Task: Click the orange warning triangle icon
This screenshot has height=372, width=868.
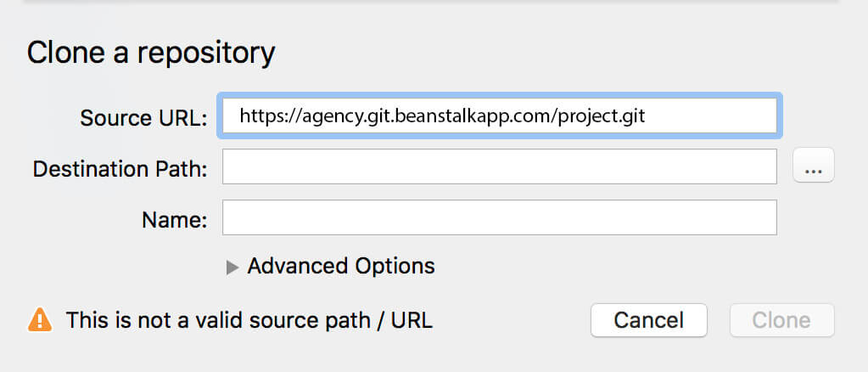Action: [40, 320]
